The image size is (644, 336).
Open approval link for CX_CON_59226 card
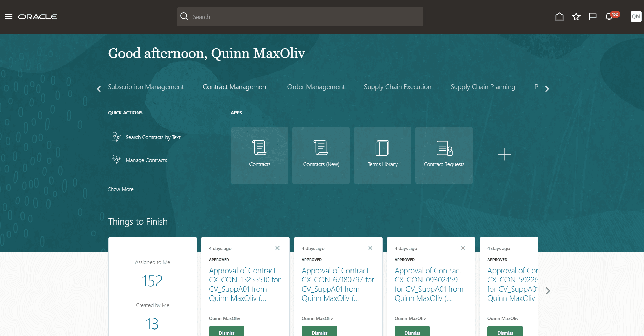(513, 284)
